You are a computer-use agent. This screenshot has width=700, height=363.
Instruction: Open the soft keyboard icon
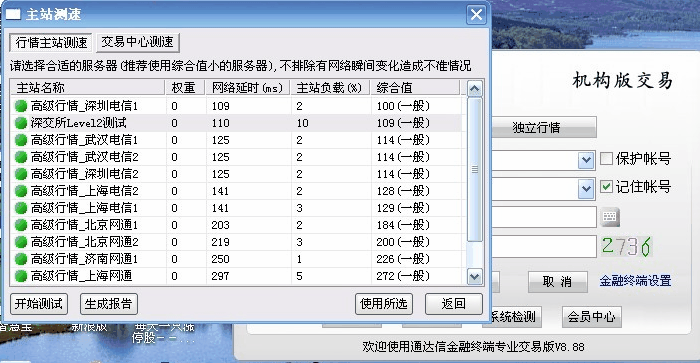(x=609, y=217)
